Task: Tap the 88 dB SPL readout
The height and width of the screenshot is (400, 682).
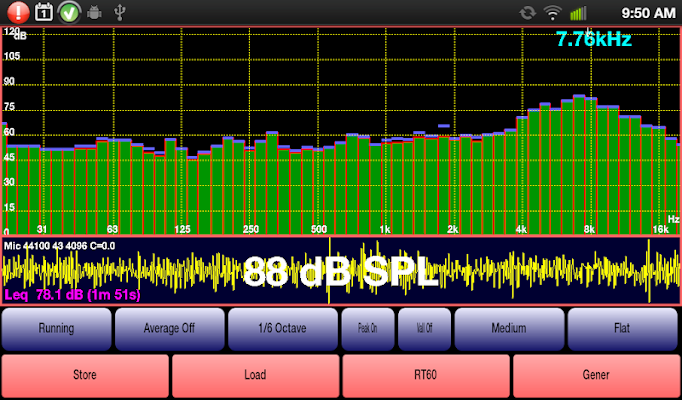Action: [x=341, y=272]
